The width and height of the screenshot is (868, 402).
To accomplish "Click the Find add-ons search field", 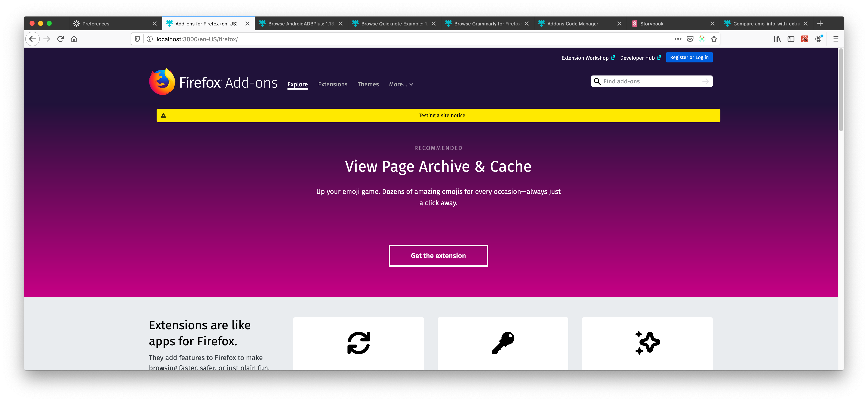I will pyautogui.click(x=651, y=81).
